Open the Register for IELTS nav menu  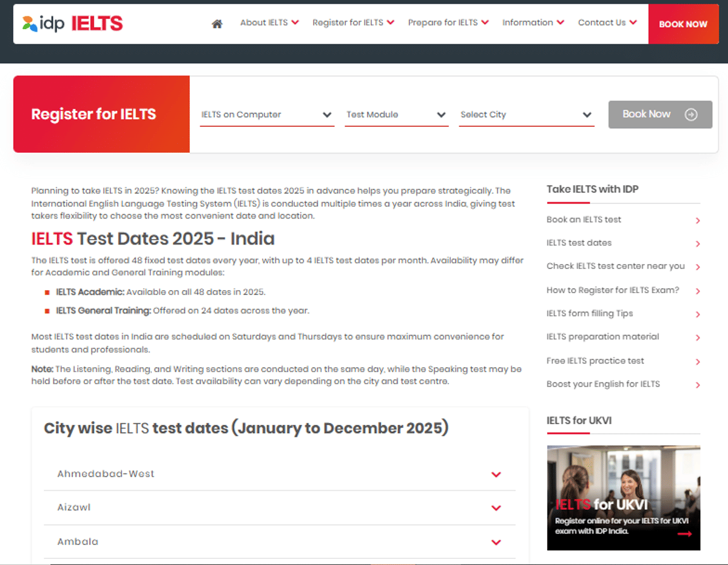[353, 22]
